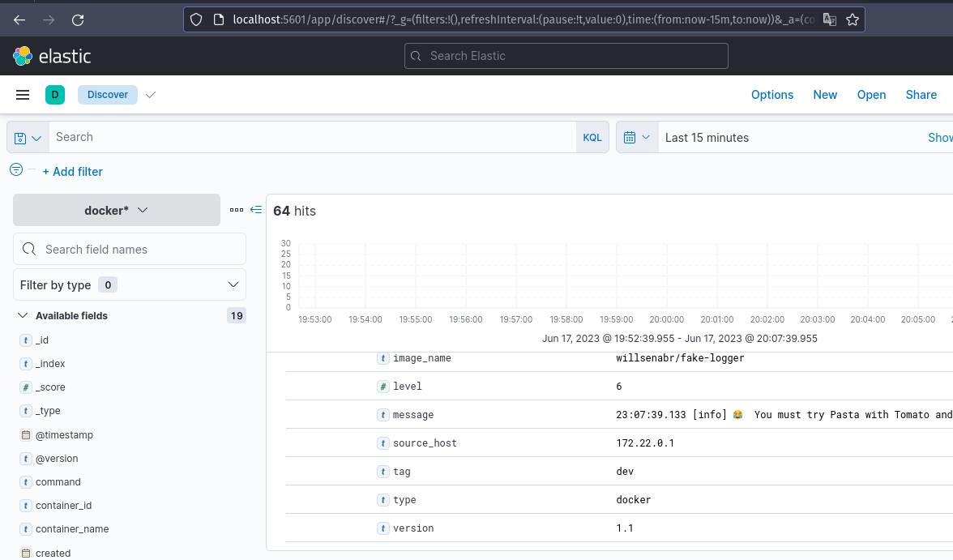Open the saved query dropdown chevron

pos(38,136)
